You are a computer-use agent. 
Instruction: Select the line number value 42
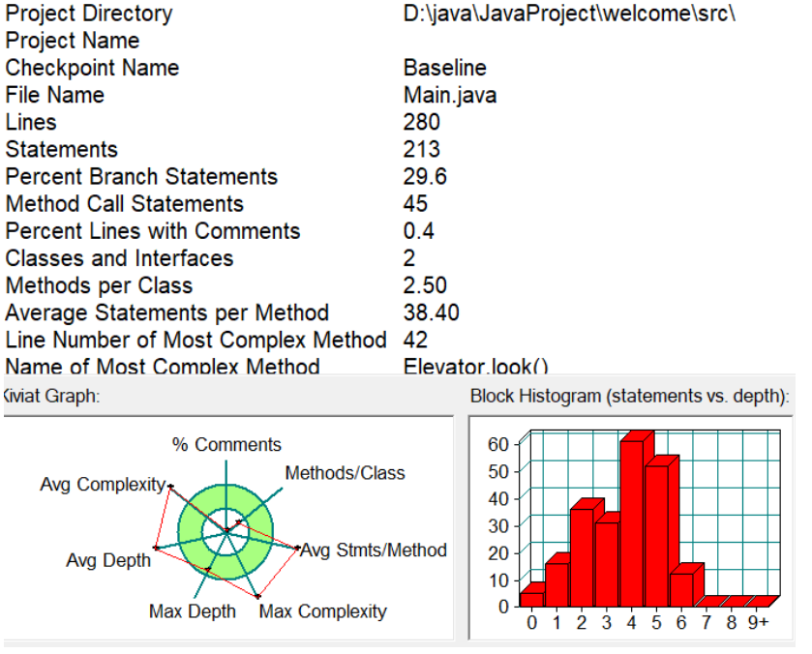(x=415, y=341)
